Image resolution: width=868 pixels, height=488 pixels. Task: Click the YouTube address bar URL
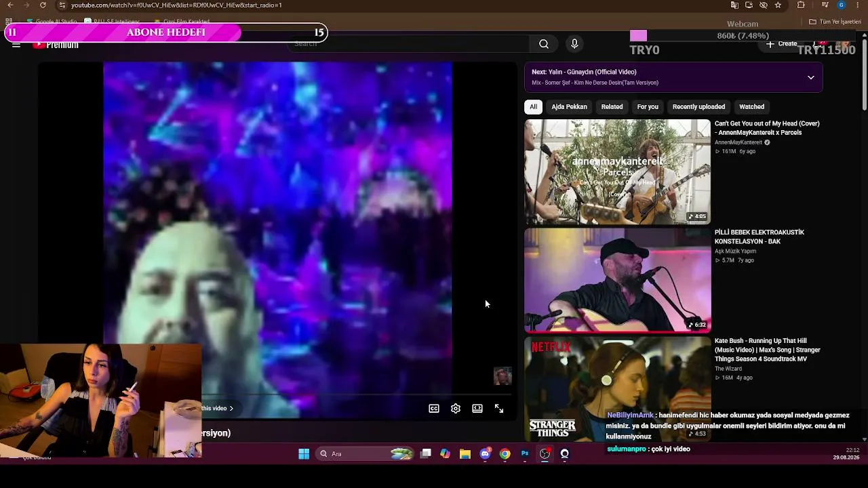pyautogui.click(x=176, y=5)
